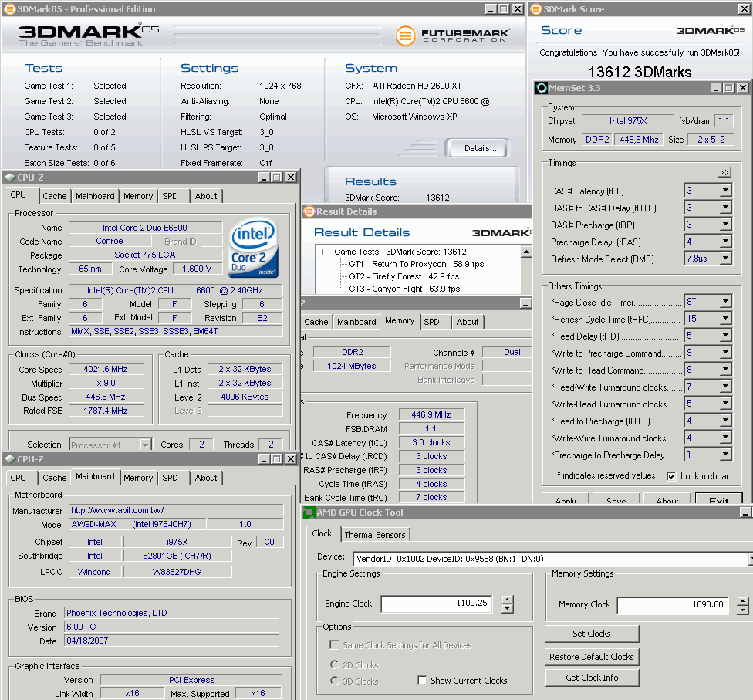The width and height of the screenshot is (753, 700).
Task: Click the MemSet 3.3 title icon
Action: point(542,87)
